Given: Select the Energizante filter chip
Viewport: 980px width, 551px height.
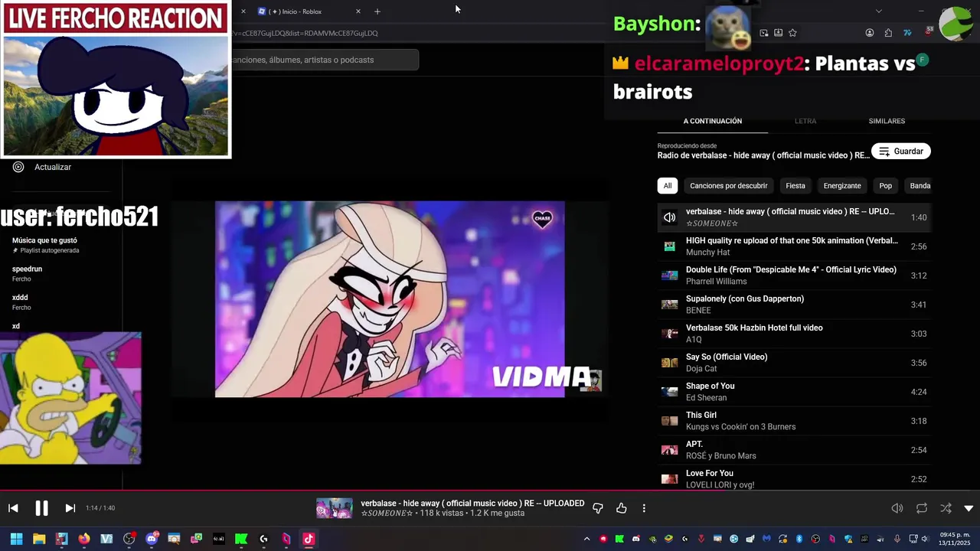Looking at the screenshot, I should pos(842,186).
